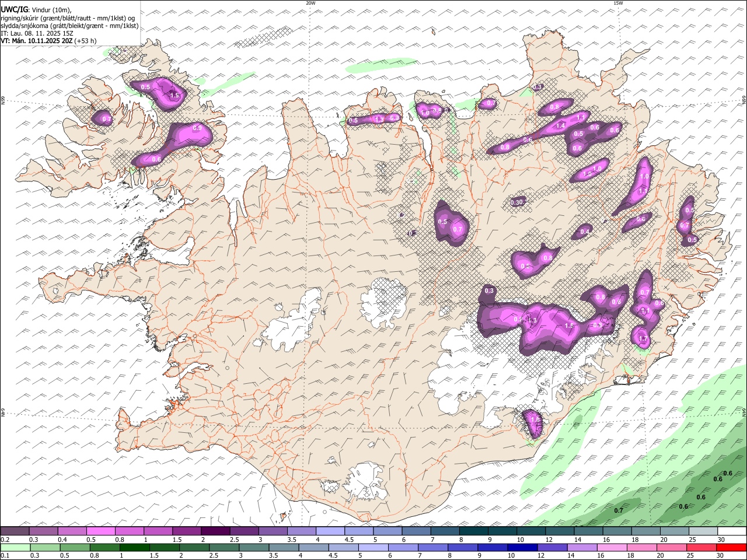Click the 'slydda/snjókoma' legend description line
Viewport: 747px width, 560px height.
[69, 26]
